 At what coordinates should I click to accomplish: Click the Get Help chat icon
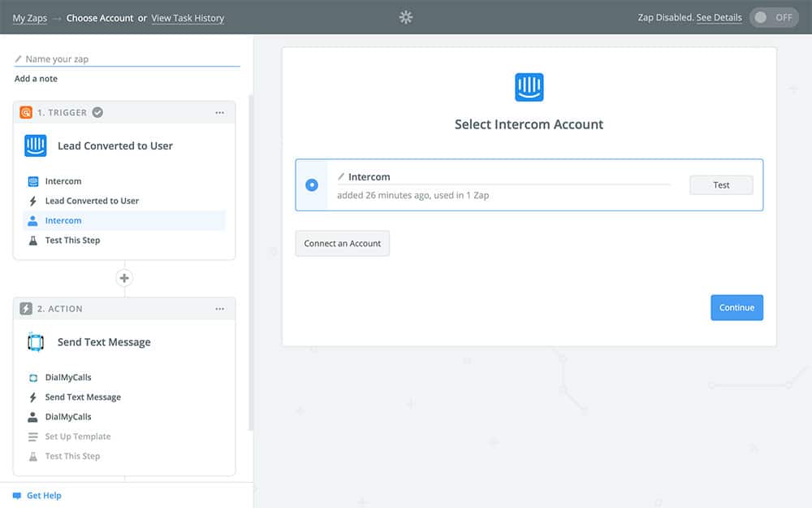tap(17, 495)
